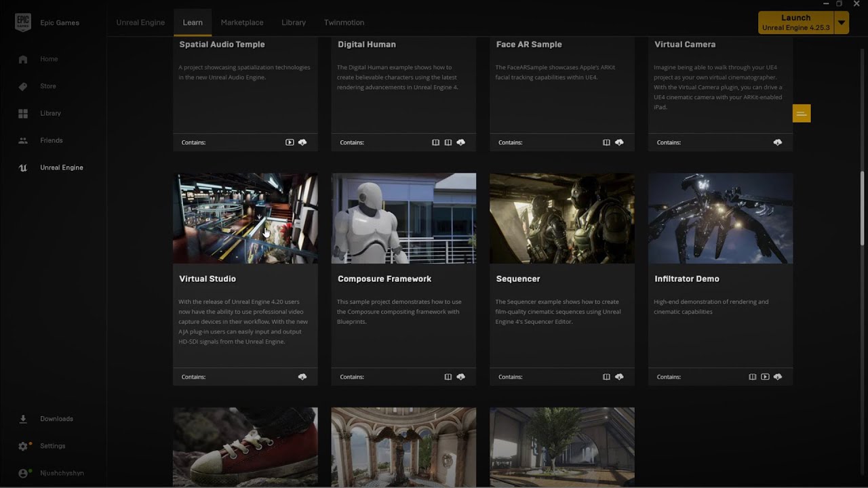This screenshot has height=488, width=868.
Task: Click video icon on Spatial Audio Temple card
Action: tap(290, 142)
